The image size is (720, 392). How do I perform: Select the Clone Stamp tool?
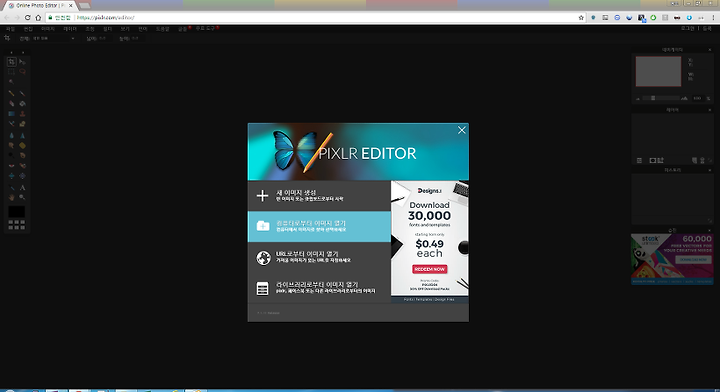tap(22, 113)
